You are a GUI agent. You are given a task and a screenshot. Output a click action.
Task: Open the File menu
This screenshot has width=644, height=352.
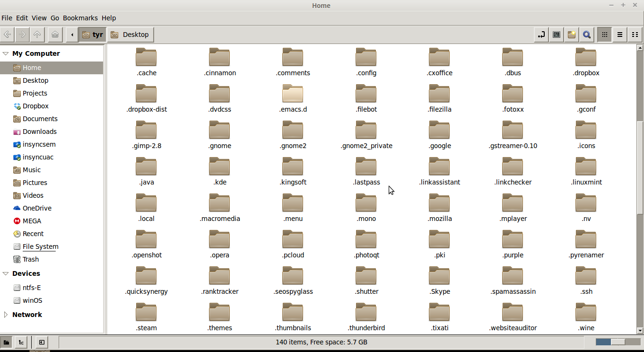(x=7, y=18)
